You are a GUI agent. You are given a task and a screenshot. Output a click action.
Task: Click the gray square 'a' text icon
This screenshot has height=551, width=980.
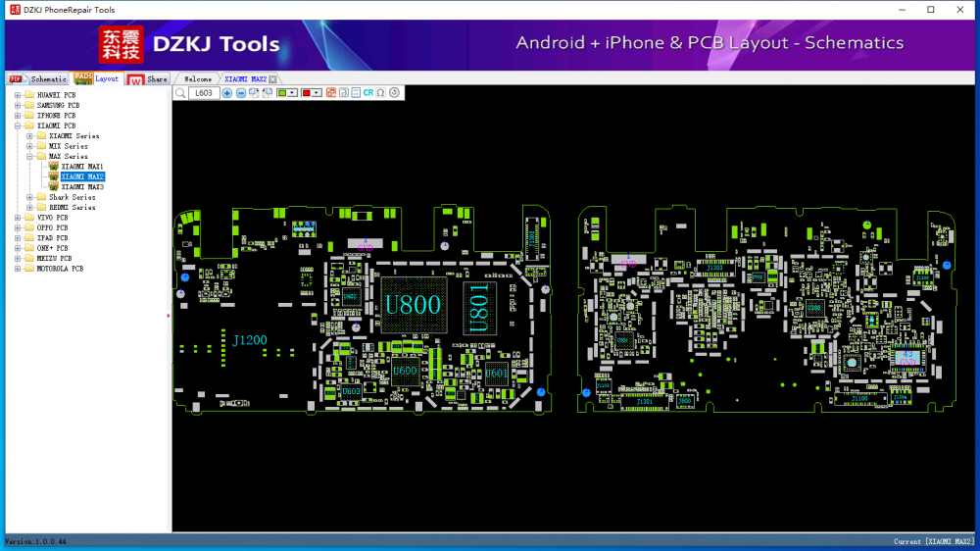pyautogui.click(x=344, y=93)
